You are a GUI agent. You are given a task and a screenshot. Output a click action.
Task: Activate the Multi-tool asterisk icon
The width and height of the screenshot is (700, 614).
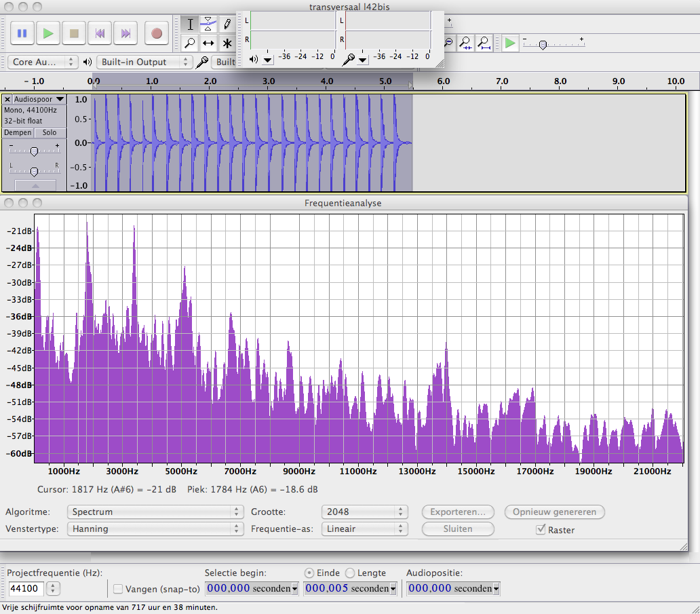pyautogui.click(x=227, y=43)
